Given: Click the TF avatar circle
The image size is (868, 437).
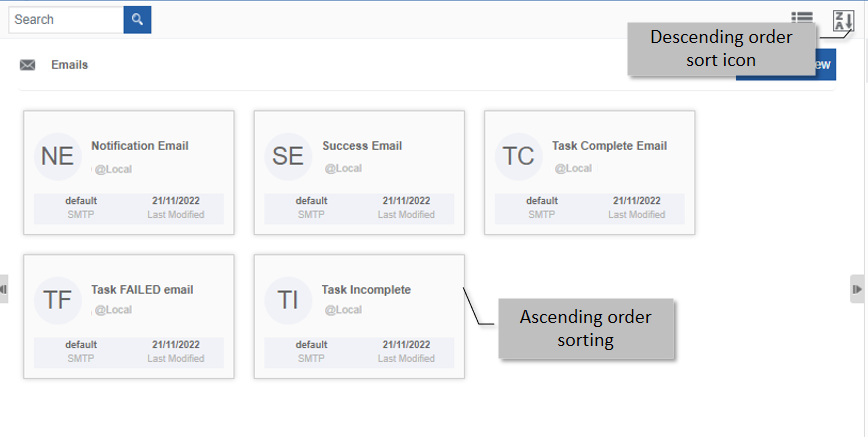Looking at the screenshot, I should [x=58, y=300].
